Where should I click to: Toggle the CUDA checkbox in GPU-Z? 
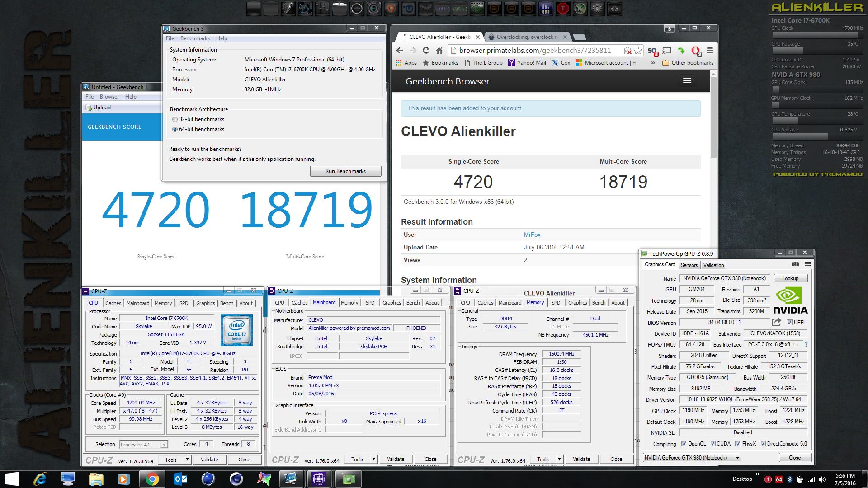(712, 444)
